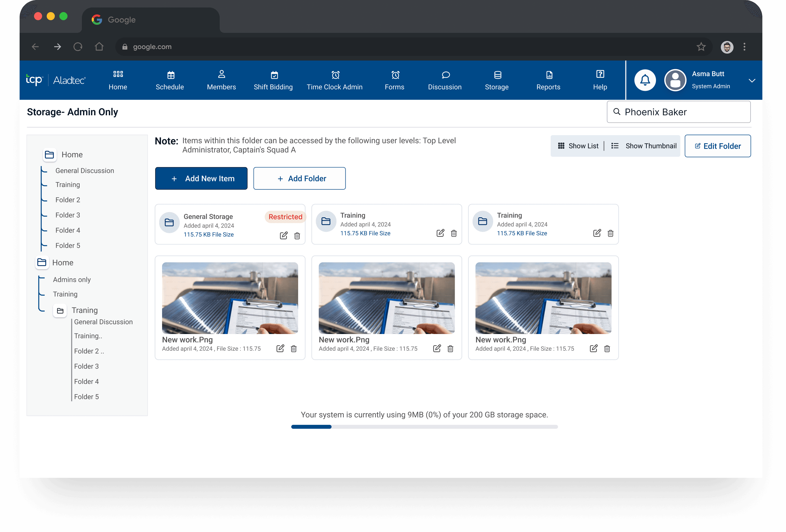The image size is (786, 532).
Task: Click trash icon on middle Training folder
Action: click(454, 233)
